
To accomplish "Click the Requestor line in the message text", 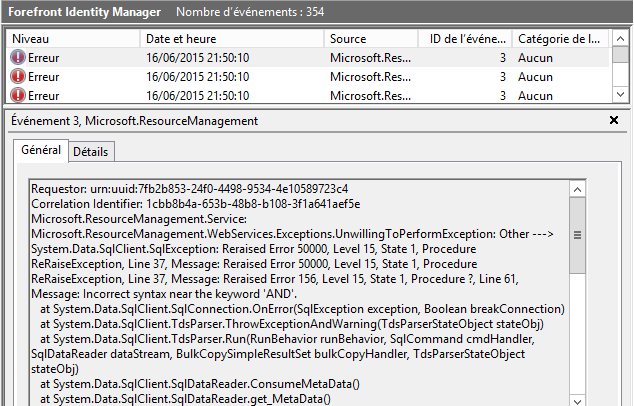I will point(190,189).
